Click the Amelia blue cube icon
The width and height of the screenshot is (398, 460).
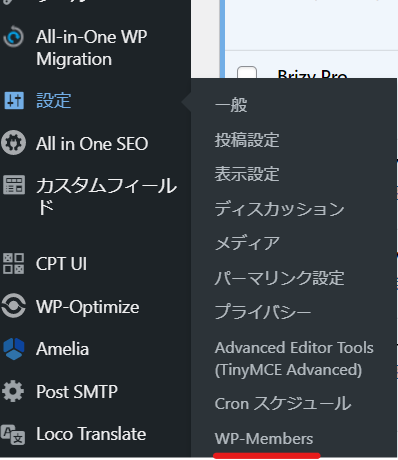pyautogui.click(x=14, y=349)
